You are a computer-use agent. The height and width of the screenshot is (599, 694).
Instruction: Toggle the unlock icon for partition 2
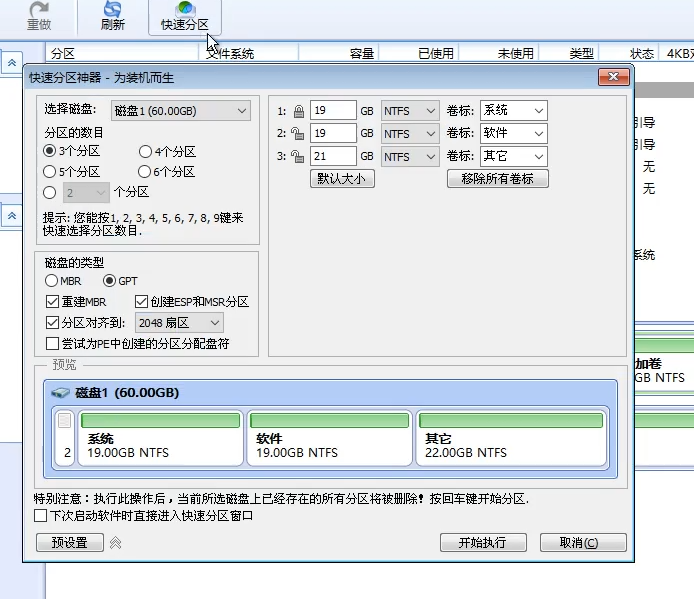tap(297, 133)
